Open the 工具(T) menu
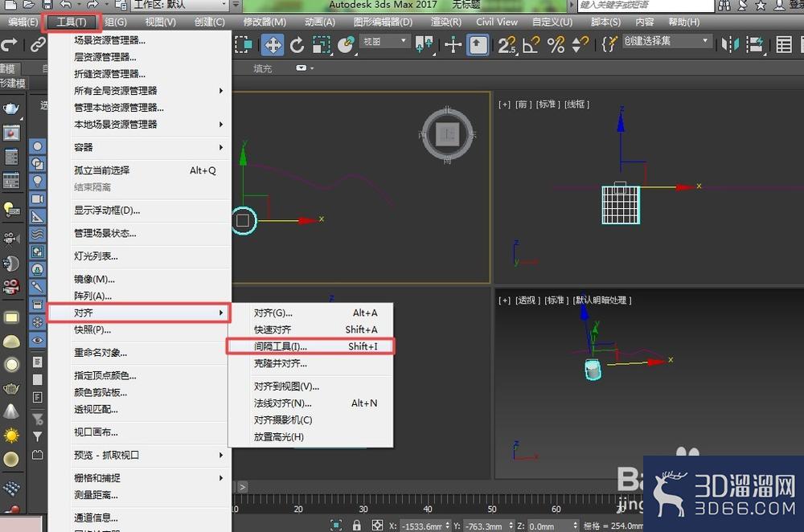This screenshot has width=804, height=532. pos(72,22)
